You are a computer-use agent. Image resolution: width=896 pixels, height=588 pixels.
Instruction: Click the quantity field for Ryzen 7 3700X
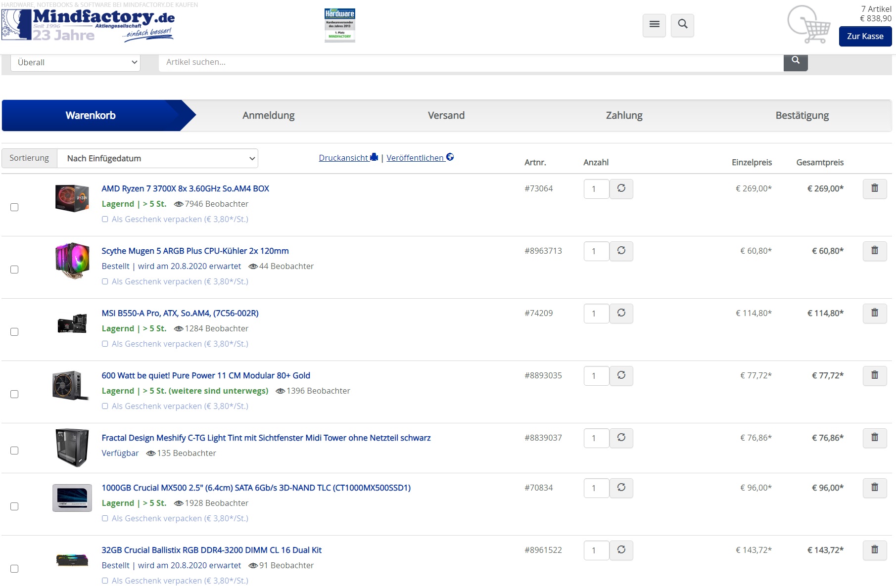[x=596, y=189]
